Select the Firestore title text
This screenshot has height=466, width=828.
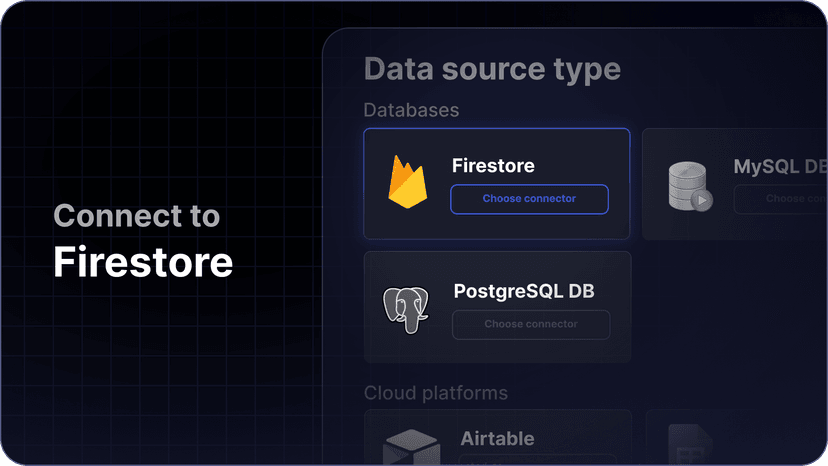pos(493,166)
